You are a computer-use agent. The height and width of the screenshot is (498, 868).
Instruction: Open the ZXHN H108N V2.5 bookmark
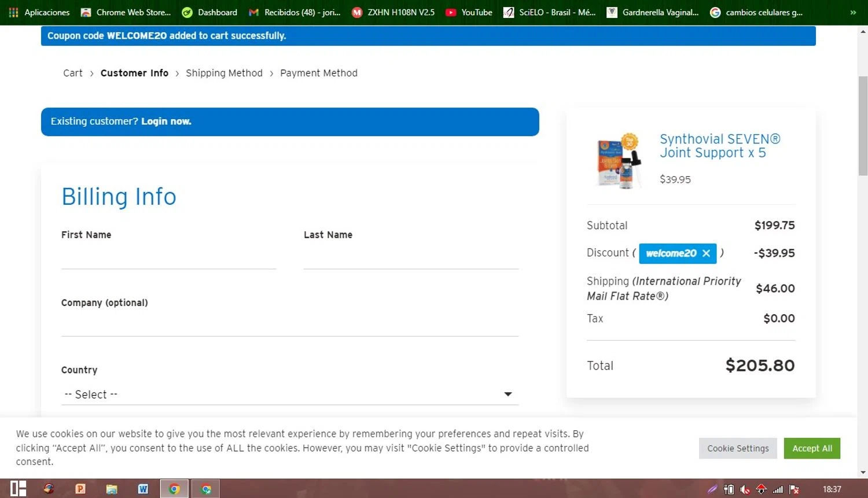(393, 12)
